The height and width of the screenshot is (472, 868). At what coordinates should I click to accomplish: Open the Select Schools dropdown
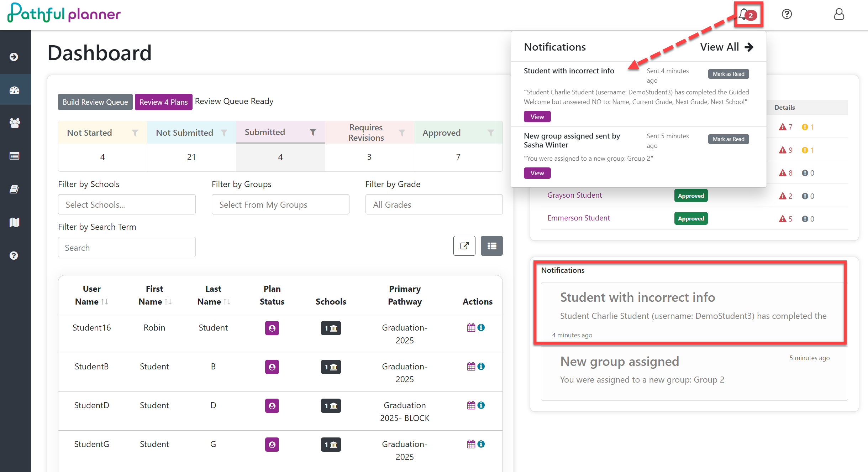[x=127, y=204]
